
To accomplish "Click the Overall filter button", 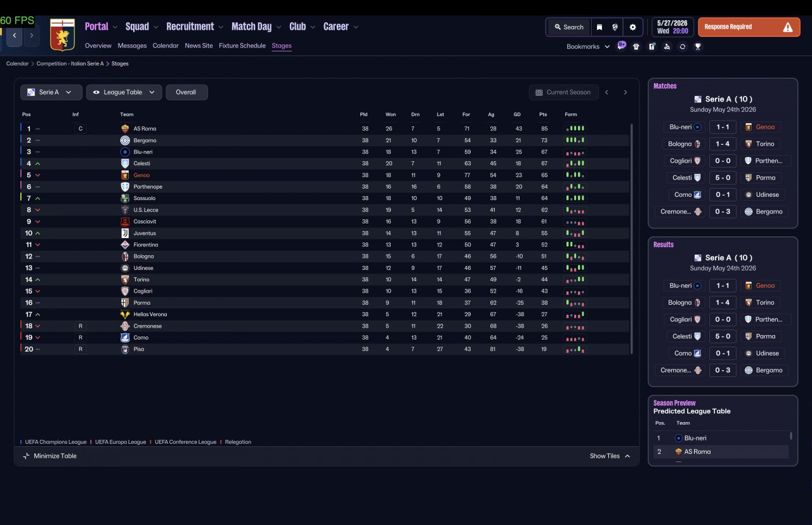I will pos(187,92).
